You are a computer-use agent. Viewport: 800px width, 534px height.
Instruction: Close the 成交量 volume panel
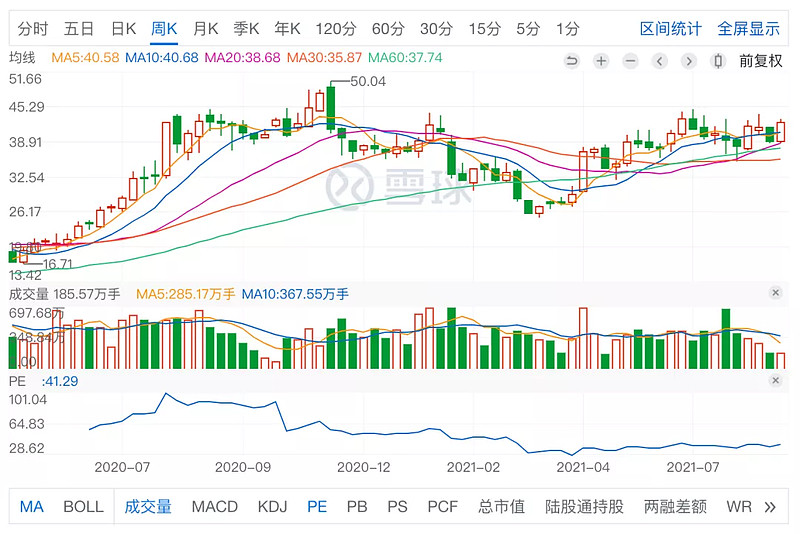click(x=775, y=293)
